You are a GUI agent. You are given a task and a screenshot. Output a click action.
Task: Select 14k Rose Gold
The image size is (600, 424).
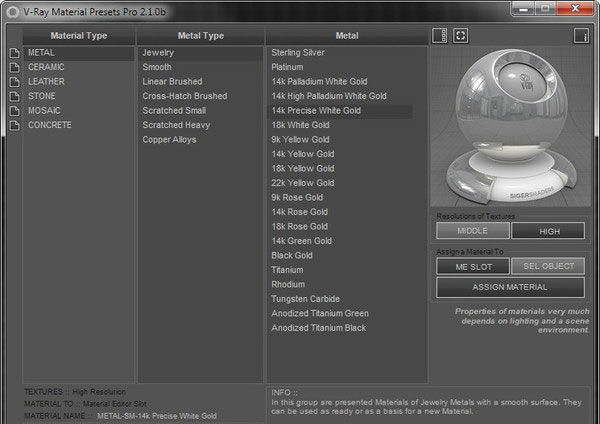341,212
